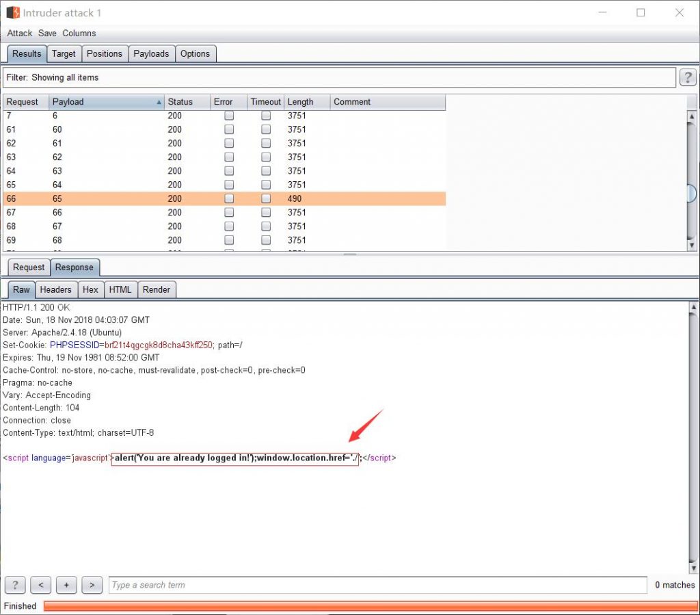Viewport: 700px width, 615px height.
Task: Go to next search match arrow
Action: 92,585
